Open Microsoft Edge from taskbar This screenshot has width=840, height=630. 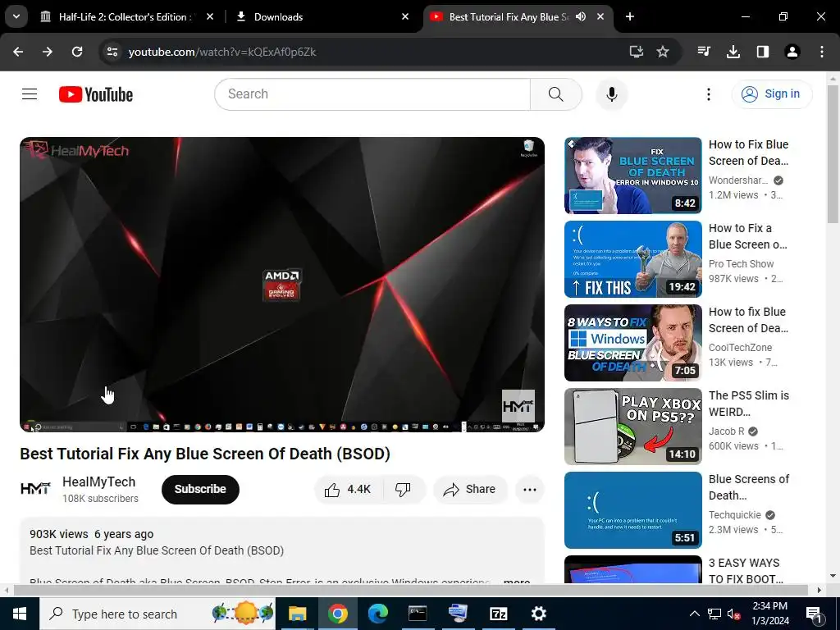click(377, 614)
